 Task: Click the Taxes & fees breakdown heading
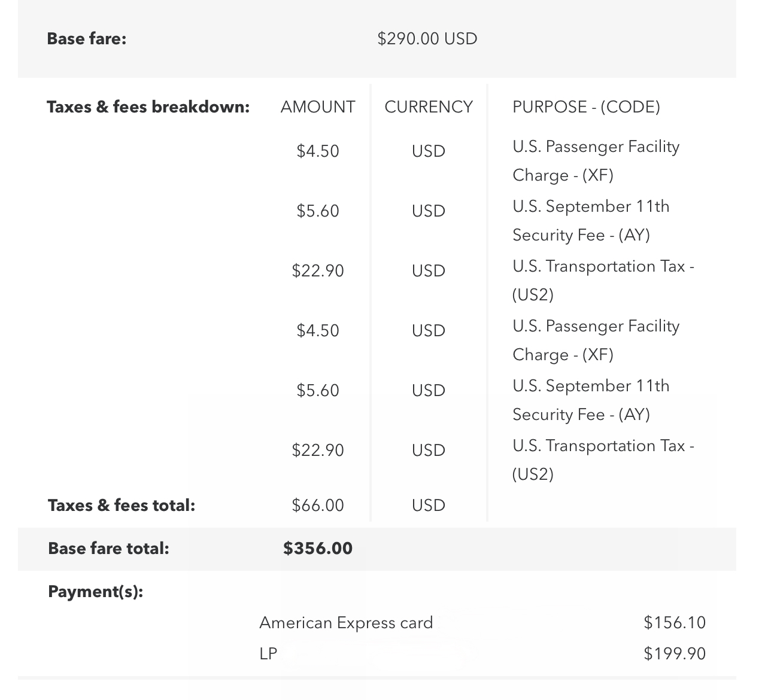148,107
